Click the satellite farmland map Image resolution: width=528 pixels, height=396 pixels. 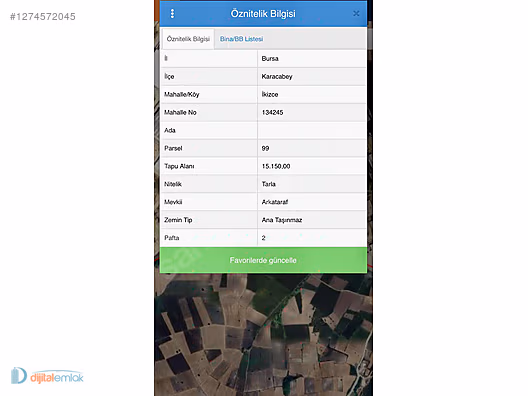pos(263,335)
